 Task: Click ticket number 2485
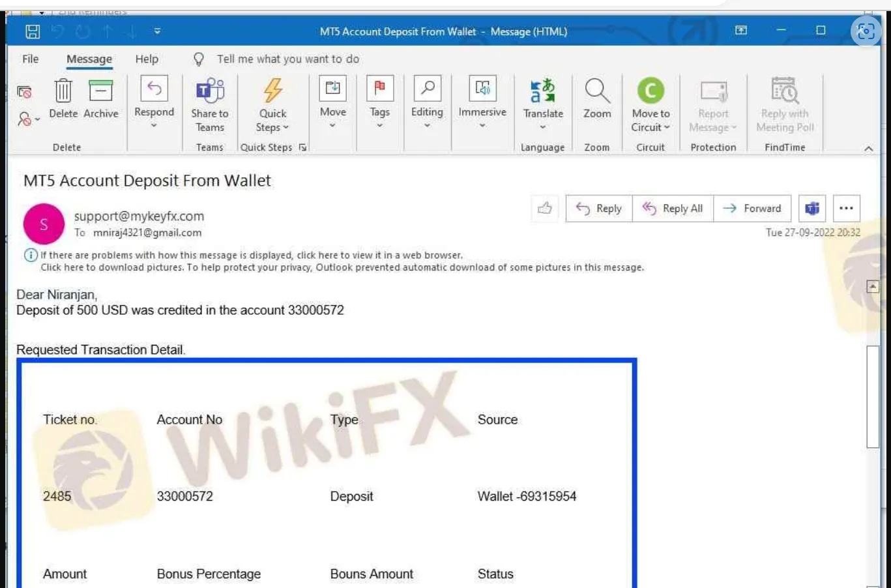click(x=57, y=497)
